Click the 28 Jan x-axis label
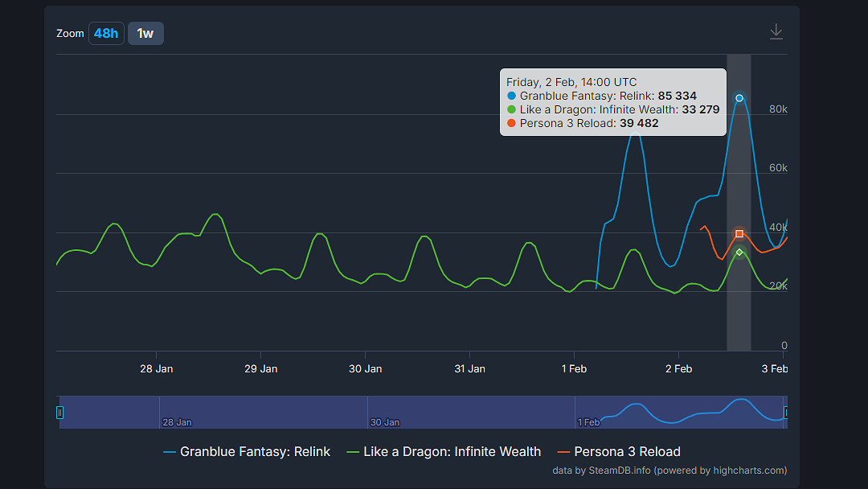 pyautogui.click(x=156, y=369)
